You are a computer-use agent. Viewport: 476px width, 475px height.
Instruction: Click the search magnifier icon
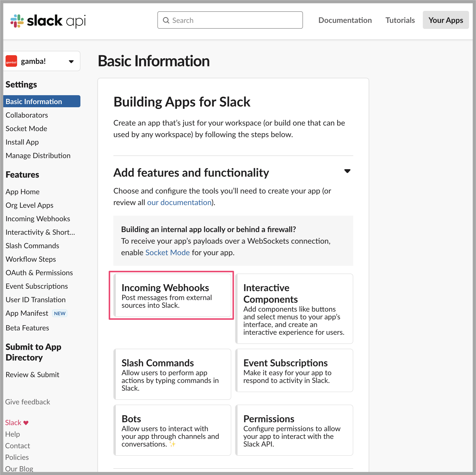tap(166, 20)
